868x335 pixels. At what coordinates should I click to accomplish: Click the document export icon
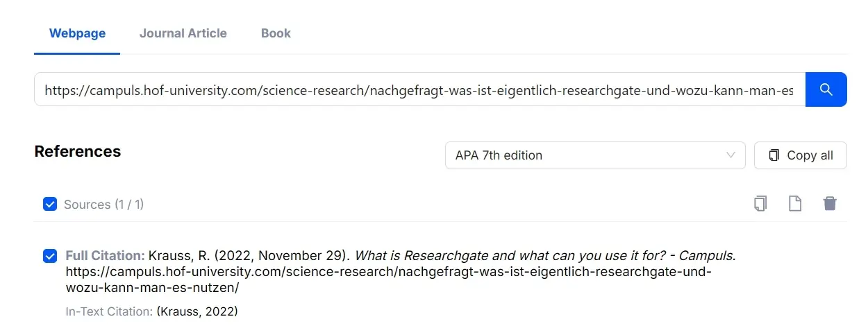795,204
